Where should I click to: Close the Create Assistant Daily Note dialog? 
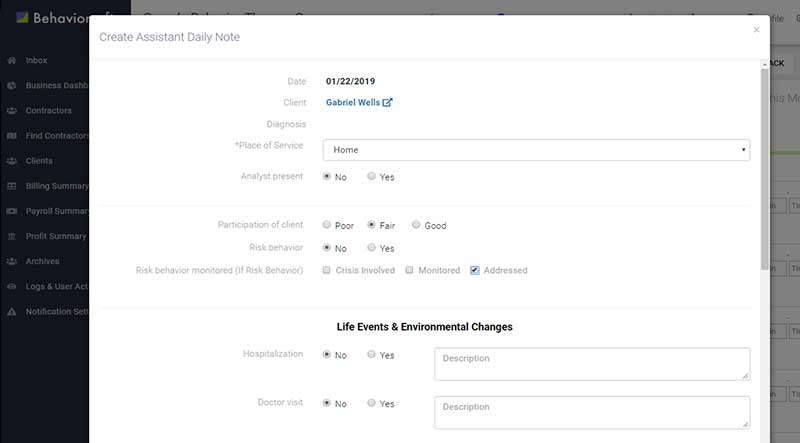pyautogui.click(x=756, y=30)
